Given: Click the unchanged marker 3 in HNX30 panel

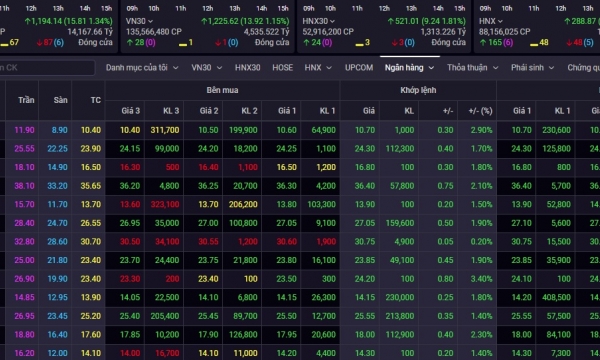Looking at the screenshot, I should click(362, 42).
